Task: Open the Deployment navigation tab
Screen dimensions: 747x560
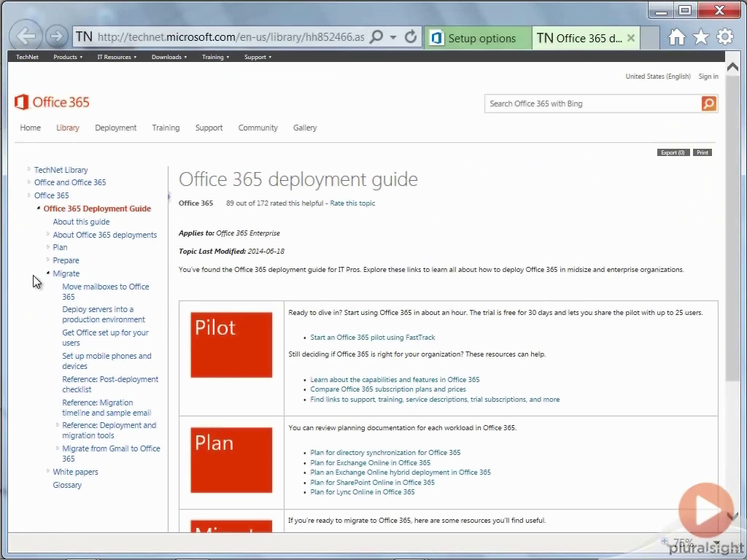Action: point(116,128)
